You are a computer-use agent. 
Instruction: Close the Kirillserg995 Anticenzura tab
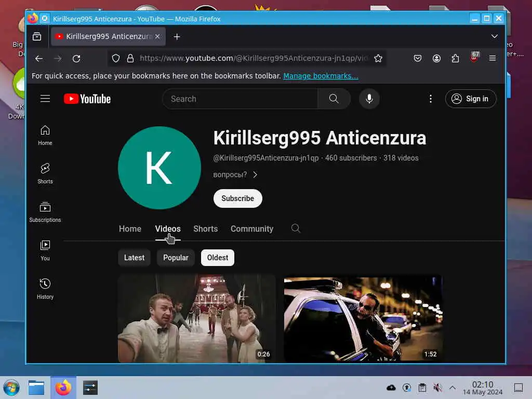[x=157, y=36]
